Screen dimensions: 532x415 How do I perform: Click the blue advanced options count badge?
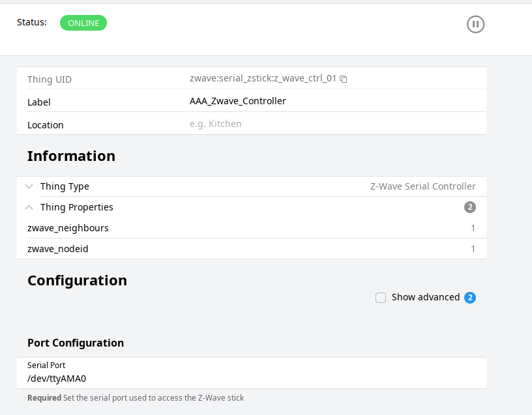(x=469, y=298)
